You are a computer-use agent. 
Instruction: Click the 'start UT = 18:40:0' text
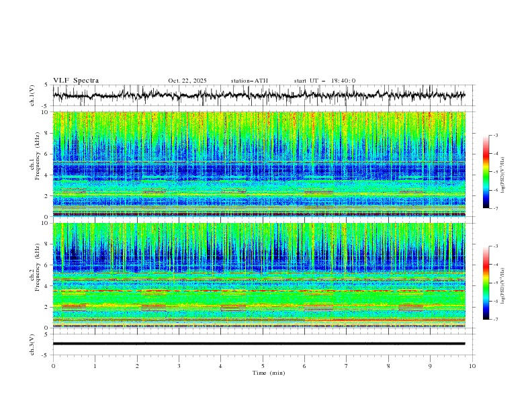click(324, 81)
